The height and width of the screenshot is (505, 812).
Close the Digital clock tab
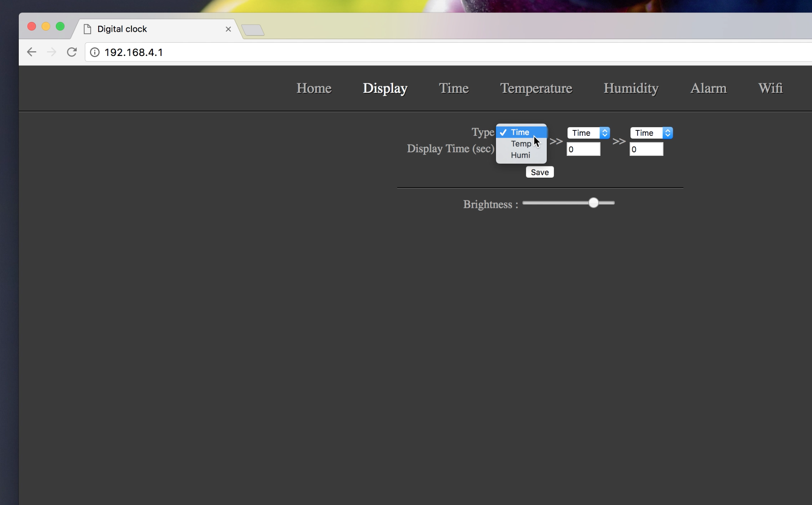tap(228, 29)
